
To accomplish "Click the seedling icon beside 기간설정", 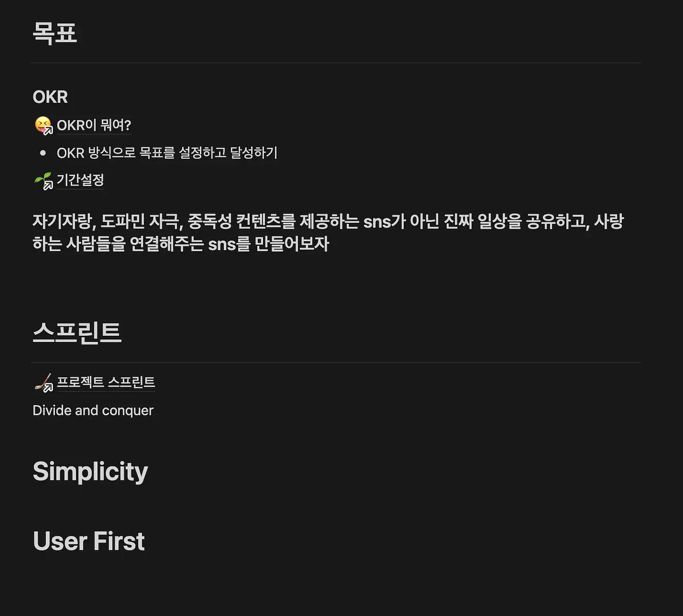I will [x=43, y=180].
